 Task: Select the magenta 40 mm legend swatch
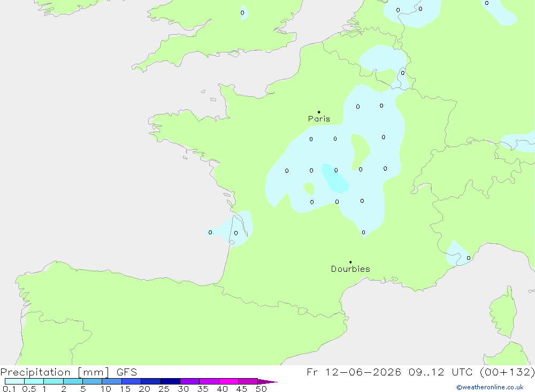click(x=228, y=381)
